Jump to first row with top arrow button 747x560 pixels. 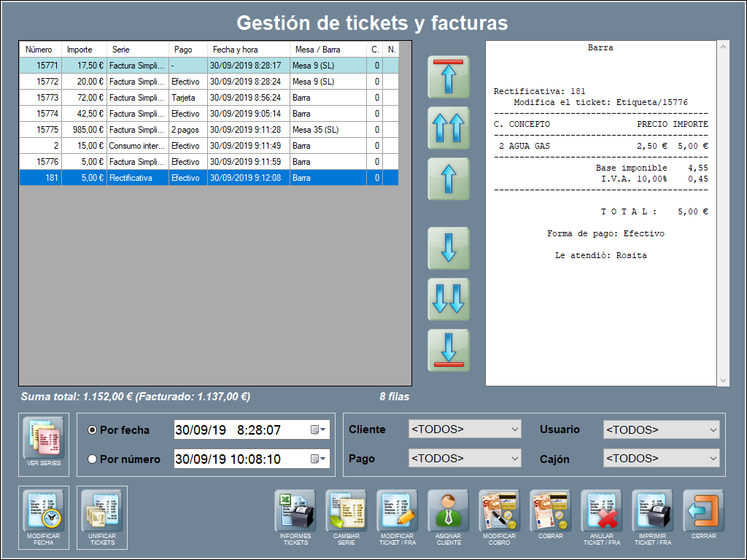449,77
